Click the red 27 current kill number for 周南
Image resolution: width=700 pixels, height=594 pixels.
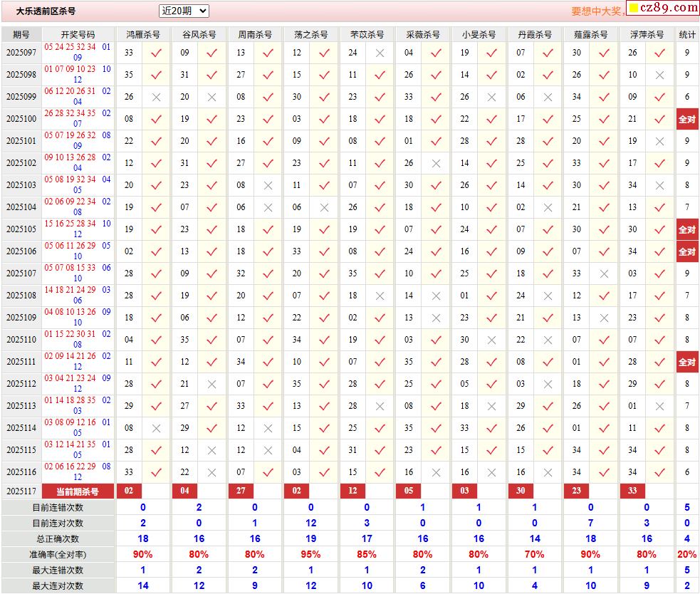[x=241, y=491]
